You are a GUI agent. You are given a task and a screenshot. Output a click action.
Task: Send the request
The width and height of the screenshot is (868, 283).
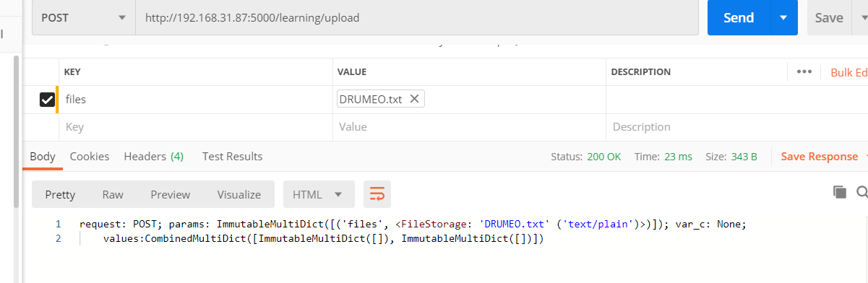click(739, 17)
